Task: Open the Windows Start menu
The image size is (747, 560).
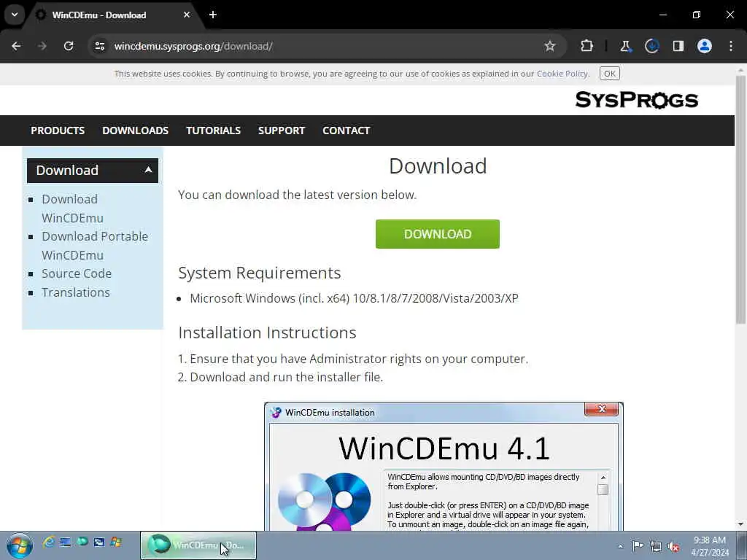Action: [x=19, y=545]
